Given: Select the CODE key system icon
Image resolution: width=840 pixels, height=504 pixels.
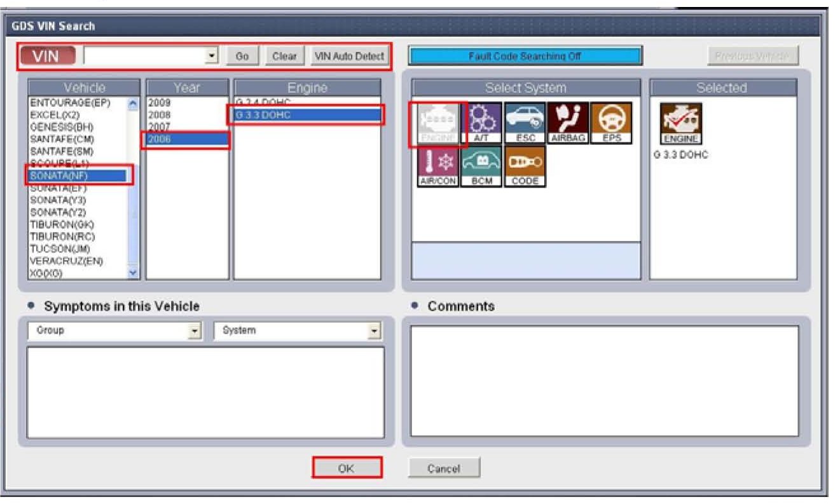Looking at the screenshot, I should [525, 167].
